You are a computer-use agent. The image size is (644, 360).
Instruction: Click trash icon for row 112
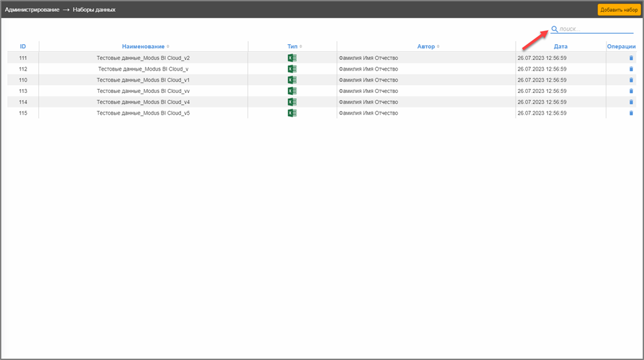tap(630, 69)
